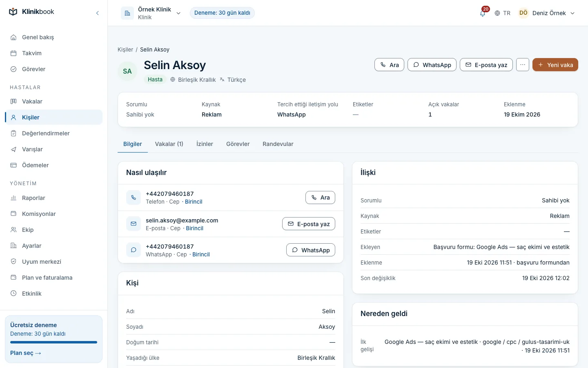Open the notifications bell icon

[483, 13]
